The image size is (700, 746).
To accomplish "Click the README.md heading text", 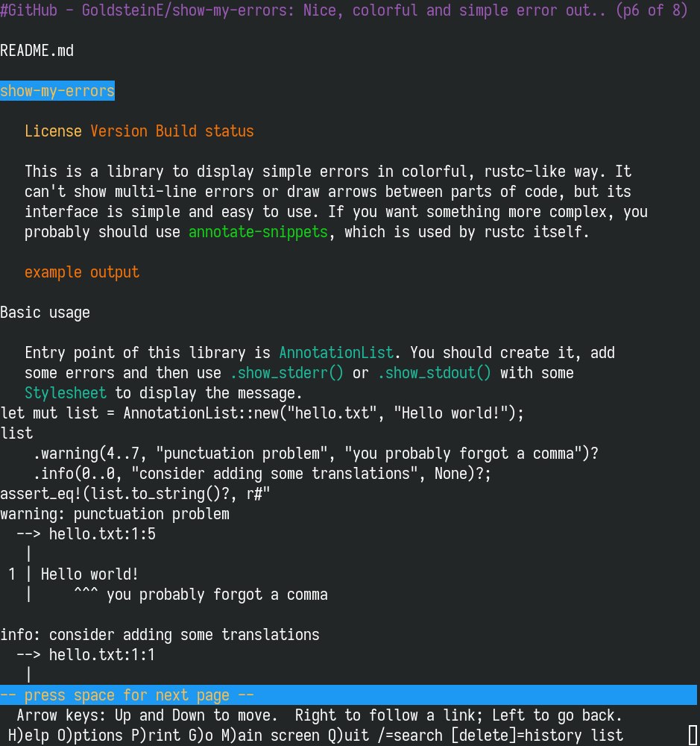I will tap(37, 51).
